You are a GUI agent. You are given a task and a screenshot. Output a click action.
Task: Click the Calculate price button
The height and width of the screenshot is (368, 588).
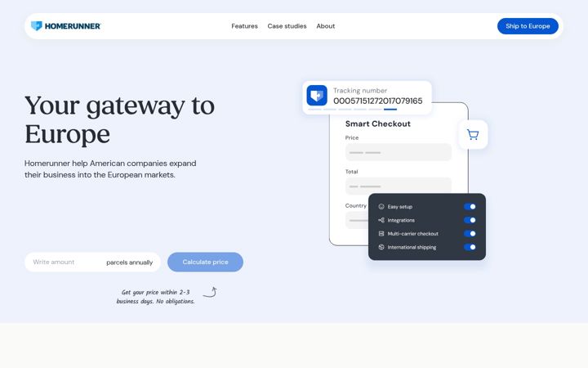coord(205,263)
